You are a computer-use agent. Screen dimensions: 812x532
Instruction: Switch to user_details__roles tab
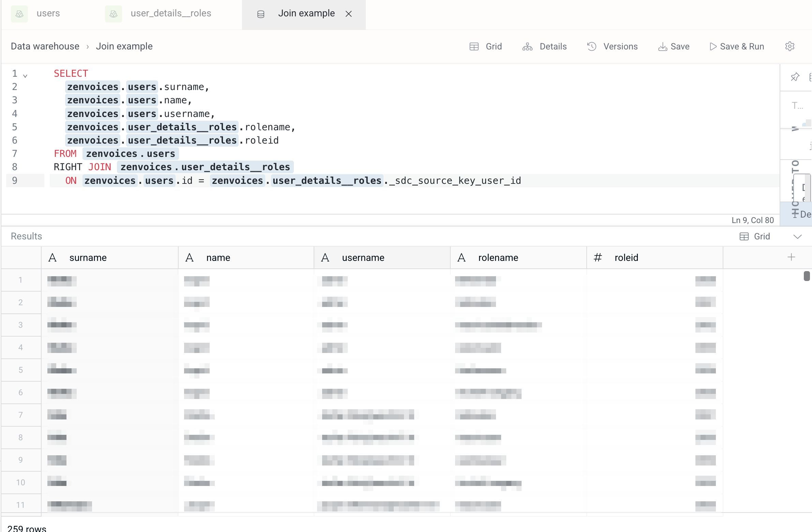(x=170, y=14)
